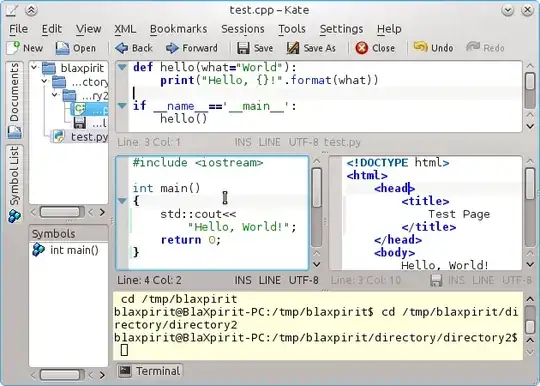Click the blaxpirit folder icon in tree
The image size is (540, 386).
click(49, 68)
